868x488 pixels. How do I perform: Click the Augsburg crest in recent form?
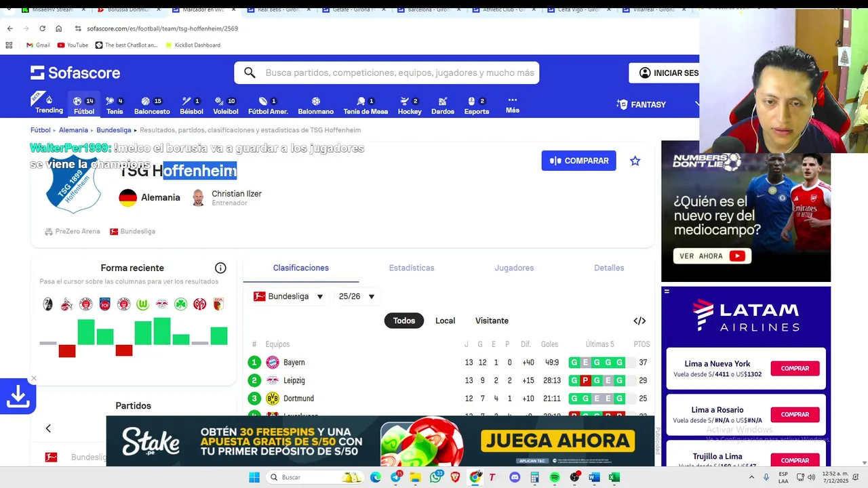(218, 304)
